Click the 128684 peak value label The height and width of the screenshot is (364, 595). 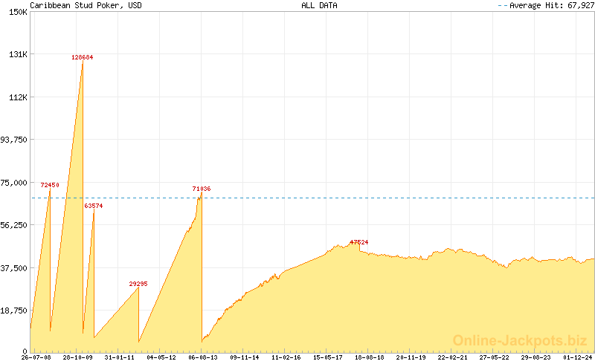pyautogui.click(x=82, y=57)
